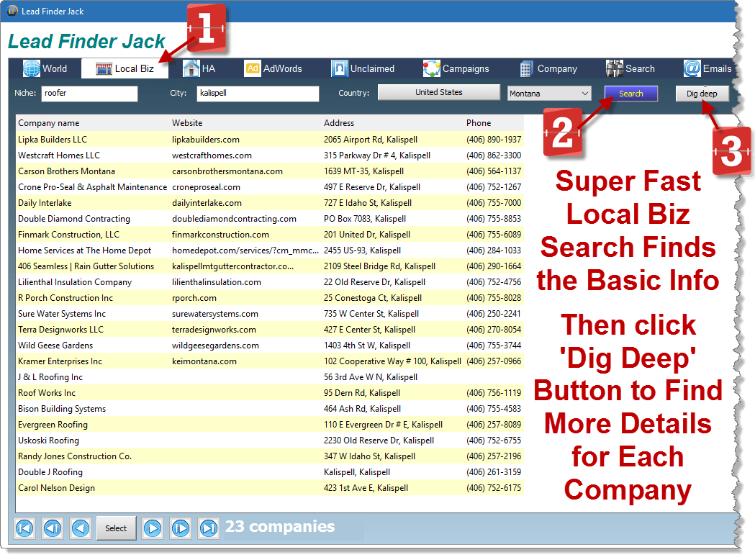Click the AdWords 'Ad' icon
The image size is (755, 560).
tap(253, 68)
